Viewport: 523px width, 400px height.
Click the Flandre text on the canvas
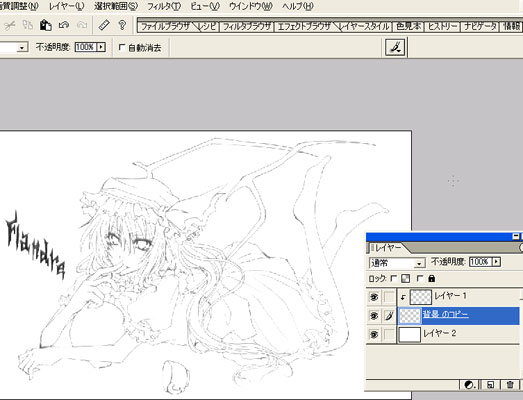36,245
